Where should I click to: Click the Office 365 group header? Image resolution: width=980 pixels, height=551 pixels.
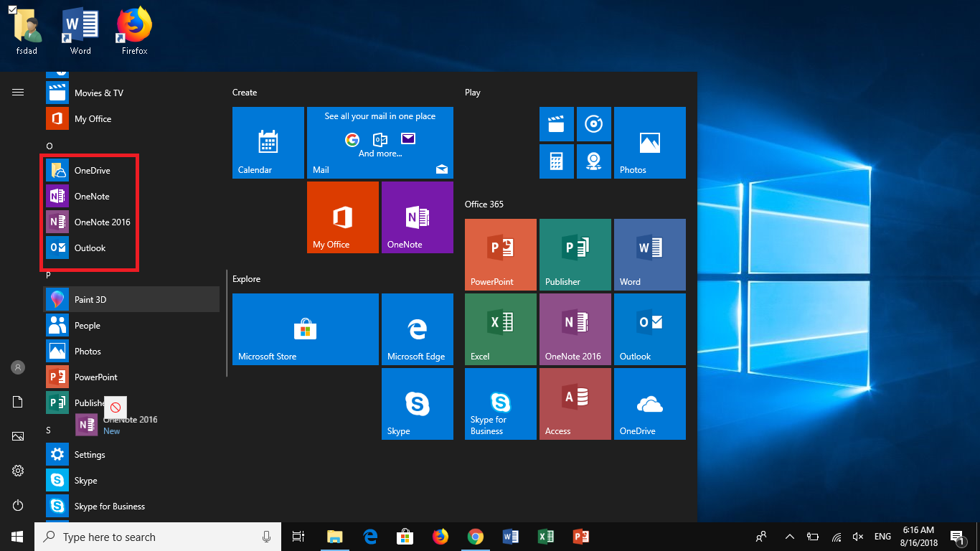(484, 204)
